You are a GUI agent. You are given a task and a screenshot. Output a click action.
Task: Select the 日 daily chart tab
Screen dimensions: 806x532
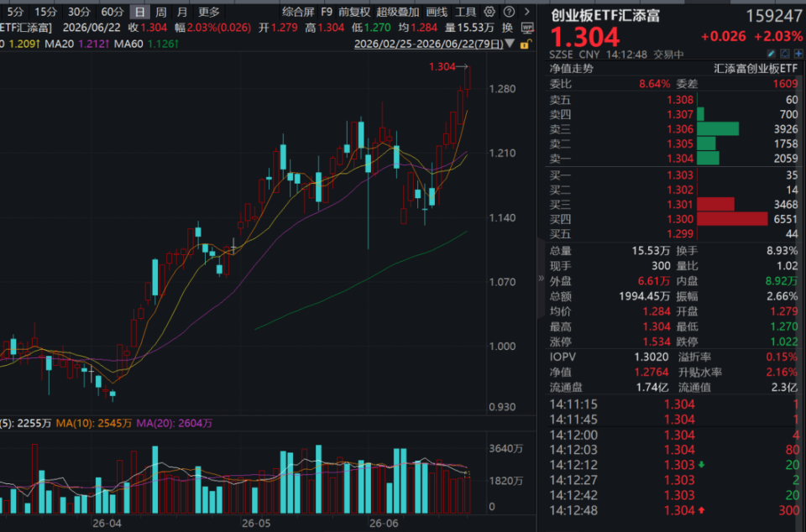pos(140,12)
